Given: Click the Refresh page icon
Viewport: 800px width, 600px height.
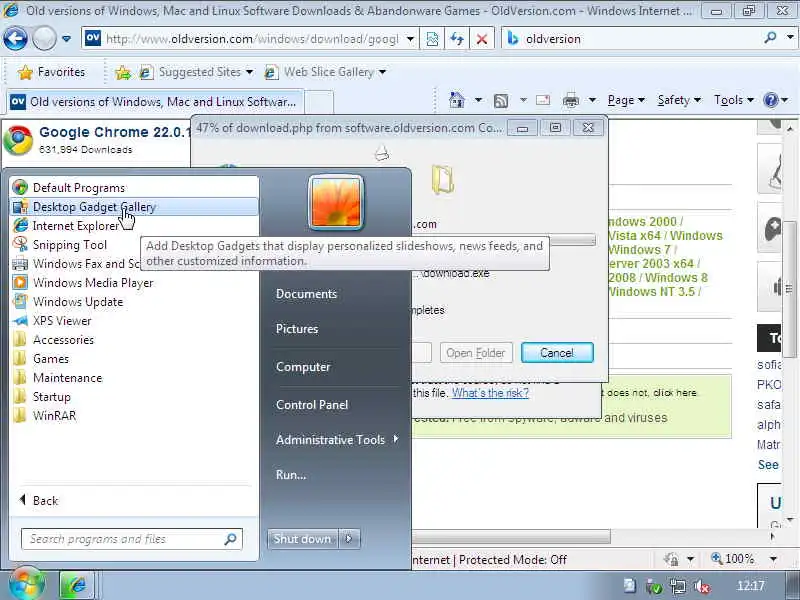Looking at the screenshot, I should click(457, 39).
